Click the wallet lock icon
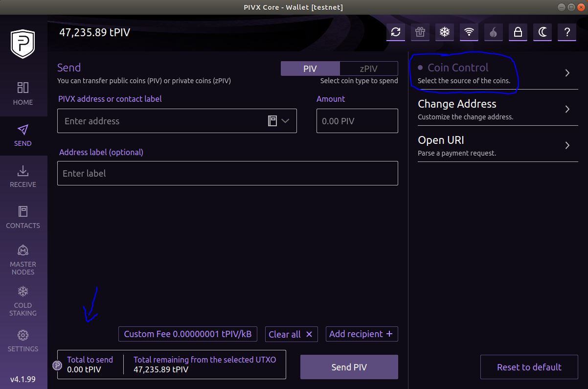The image size is (588, 389). coord(518,32)
